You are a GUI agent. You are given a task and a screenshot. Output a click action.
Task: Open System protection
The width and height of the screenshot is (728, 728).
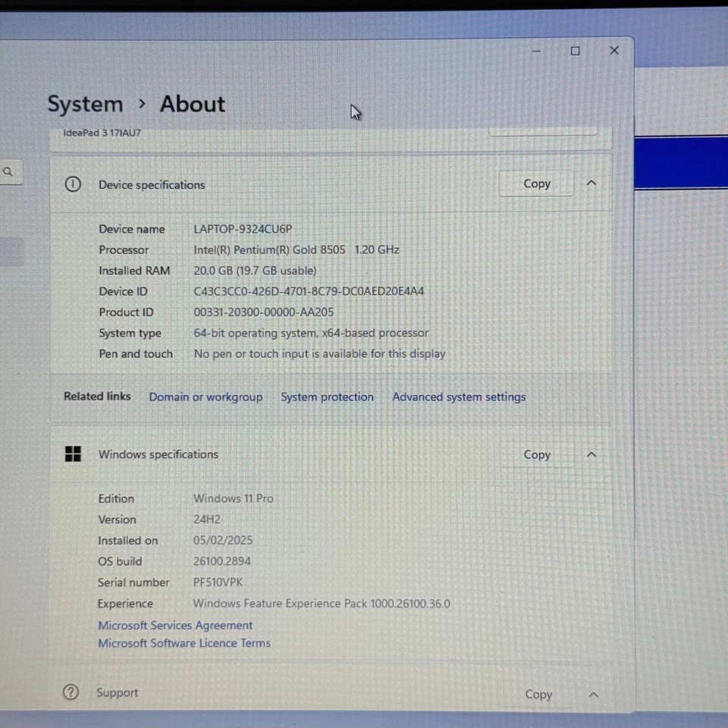[x=327, y=397]
